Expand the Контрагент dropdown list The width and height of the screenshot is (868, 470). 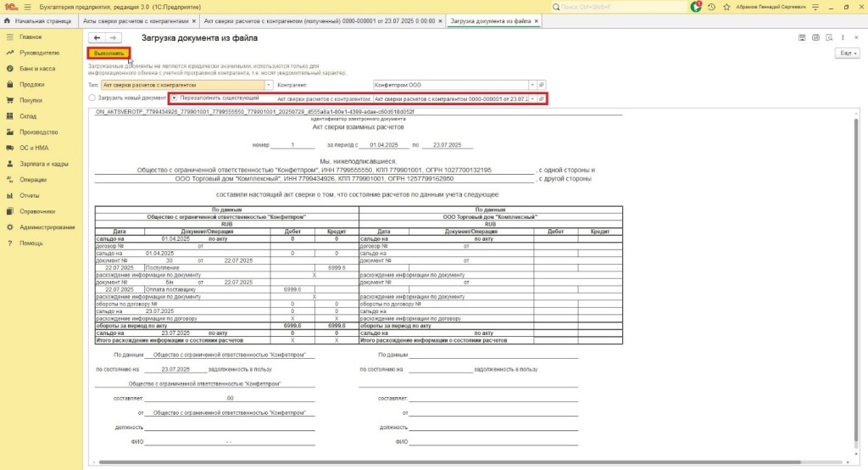click(x=532, y=85)
